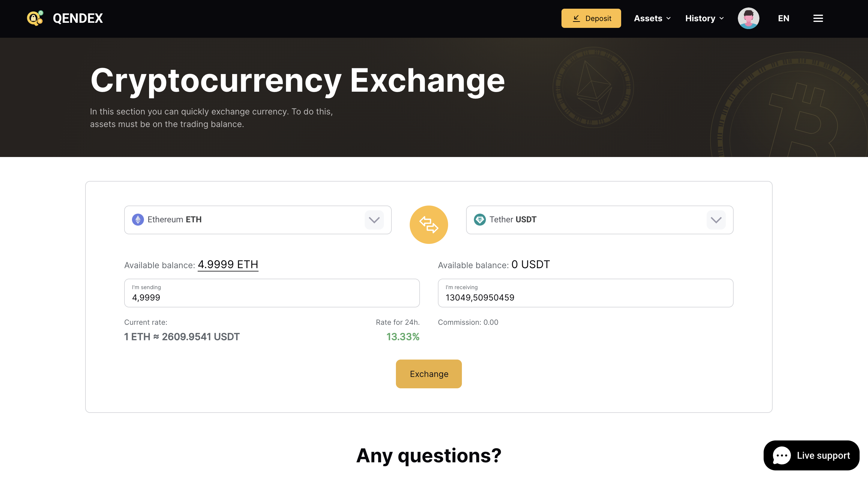This screenshot has height=477, width=868.
Task: Open the Assets menu
Action: (652, 18)
